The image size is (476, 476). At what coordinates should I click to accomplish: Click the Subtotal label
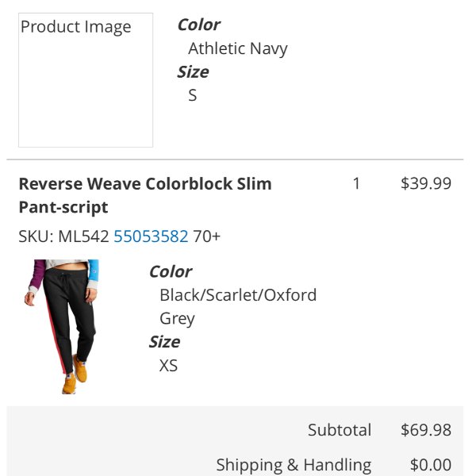tap(340, 430)
